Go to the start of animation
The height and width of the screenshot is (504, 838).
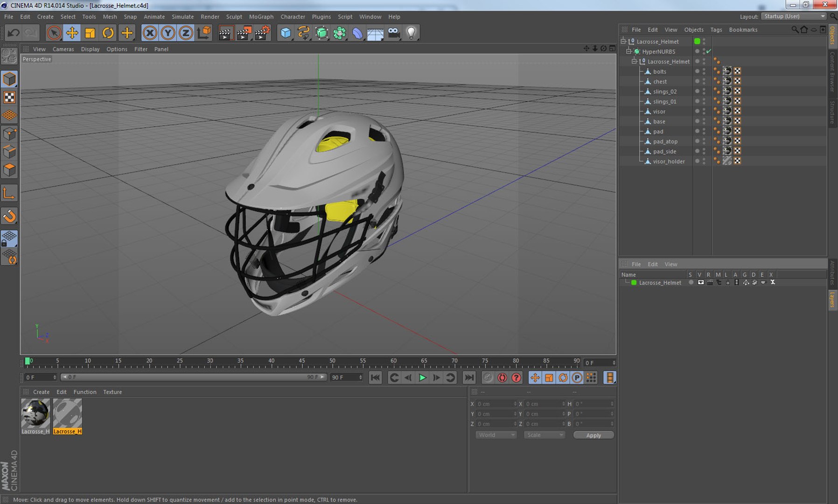(x=375, y=378)
